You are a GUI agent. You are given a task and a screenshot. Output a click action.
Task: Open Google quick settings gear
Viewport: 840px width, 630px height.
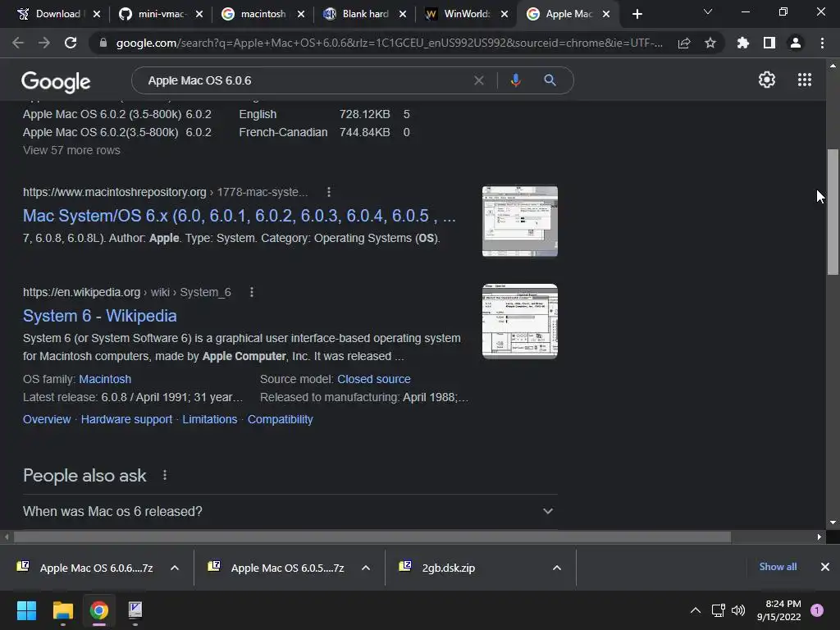pos(767,80)
